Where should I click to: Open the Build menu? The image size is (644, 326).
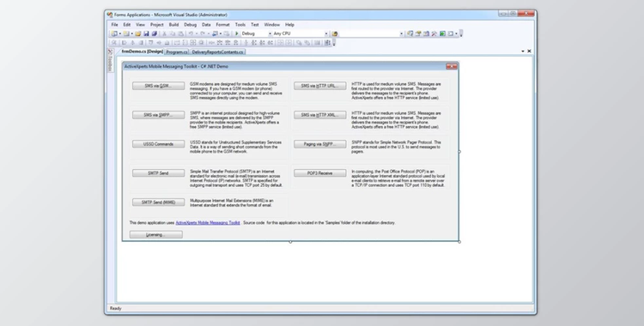click(173, 25)
